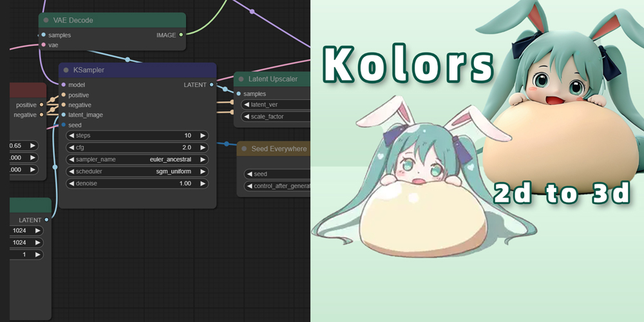This screenshot has height=322, width=644.
Task: Click the 2D bunny girl illustration
Action: (423, 176)
